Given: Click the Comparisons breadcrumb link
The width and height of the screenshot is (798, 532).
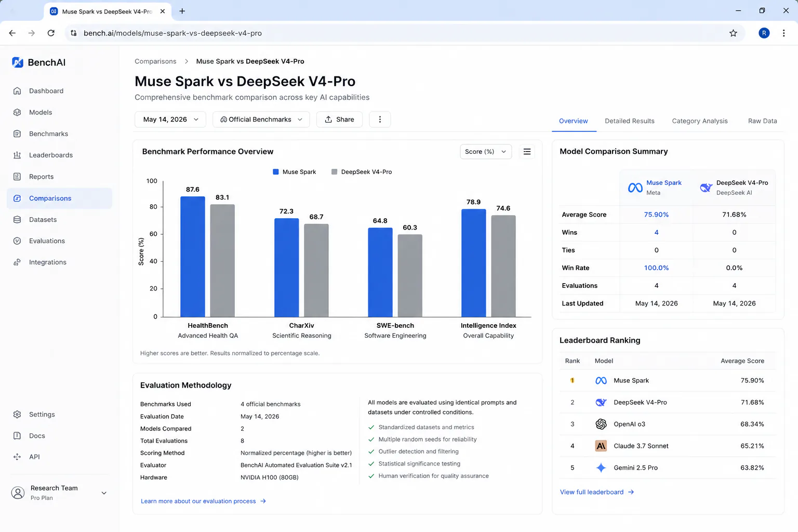Looking at the screenshot, I should pyautogui.click(x=155, y=61).
